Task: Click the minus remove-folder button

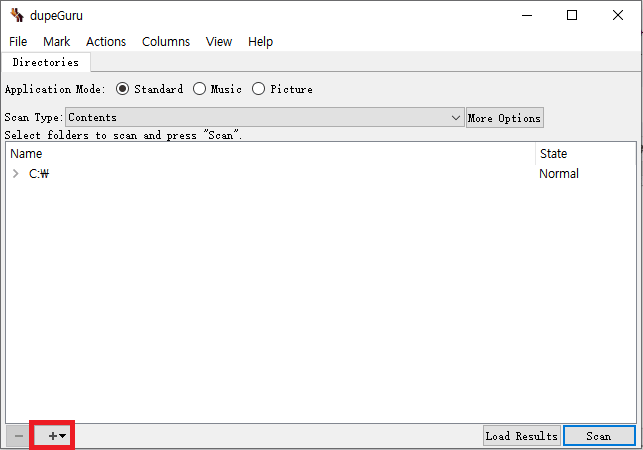Action: point(18,436)
